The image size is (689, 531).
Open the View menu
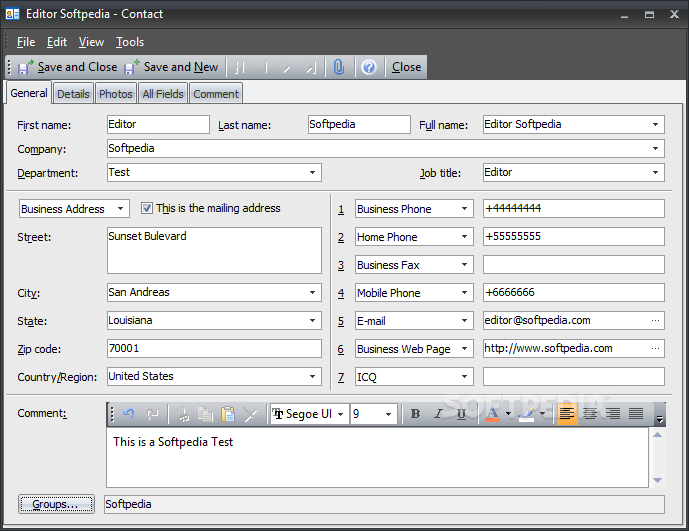point(91,42)
